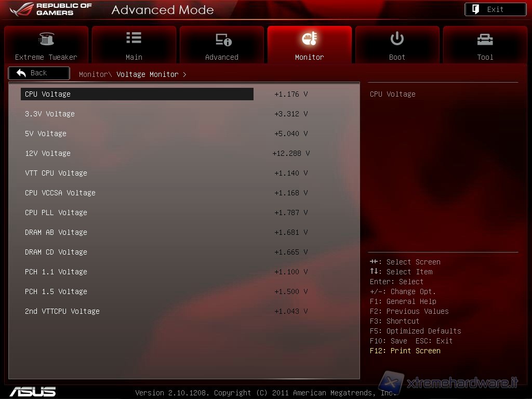The image size is (532, 399).
Task: Click the +1.665 V value
Action: click(x=291, y=252)
